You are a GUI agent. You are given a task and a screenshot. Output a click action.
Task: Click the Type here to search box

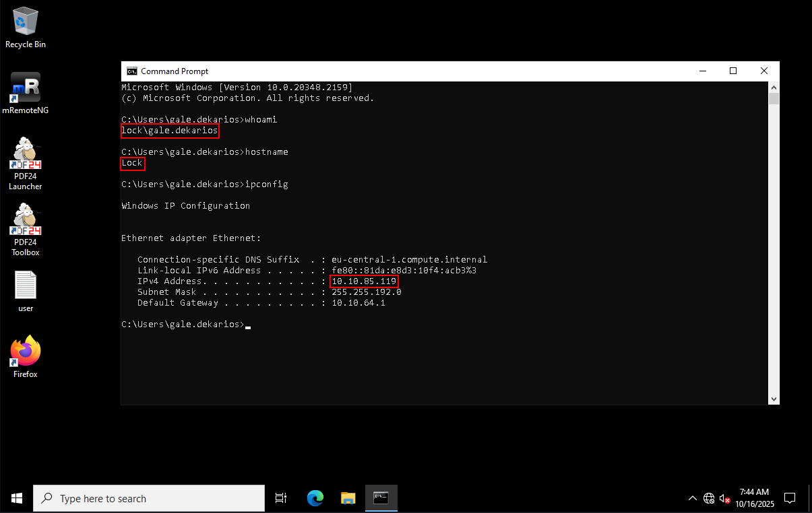click(x=149, y=498)
